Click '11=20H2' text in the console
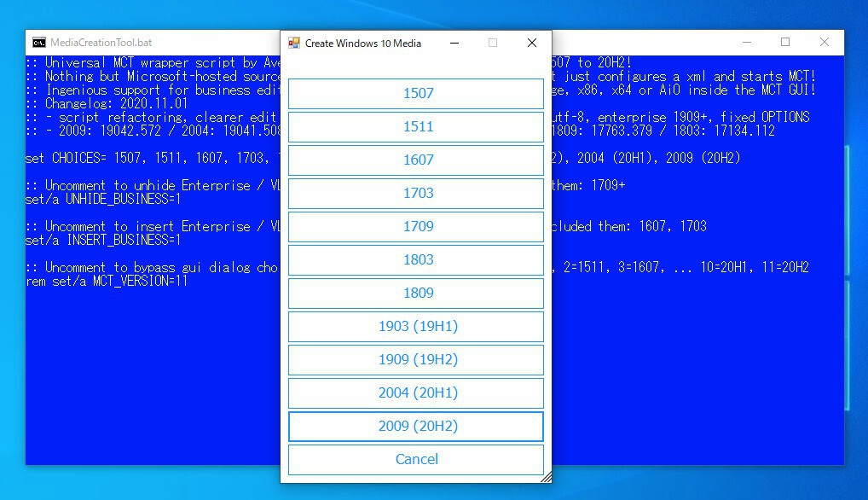The image size is (868, 500). (785, 267)
